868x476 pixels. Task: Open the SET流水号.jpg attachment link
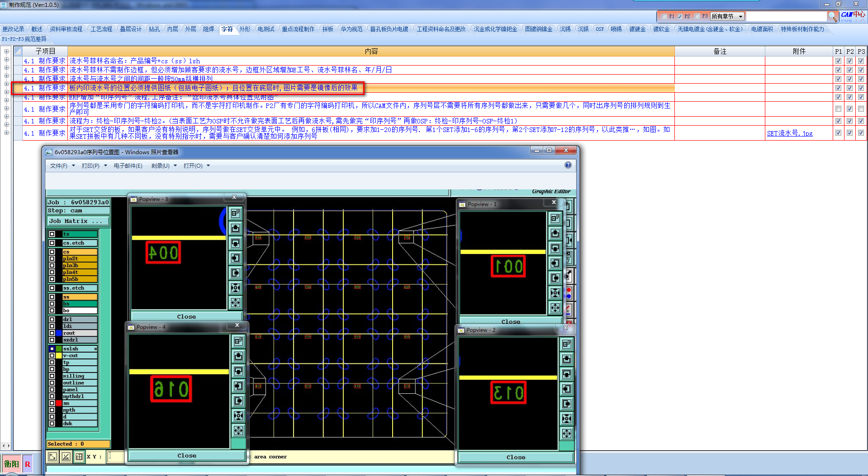pos(790,133)
